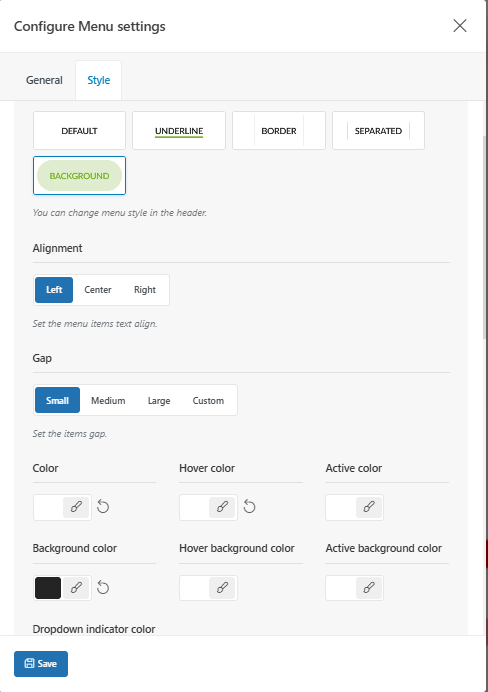Click the link icon for Color
The width and height of the screenshot is (488, 692).
[76, 507]
